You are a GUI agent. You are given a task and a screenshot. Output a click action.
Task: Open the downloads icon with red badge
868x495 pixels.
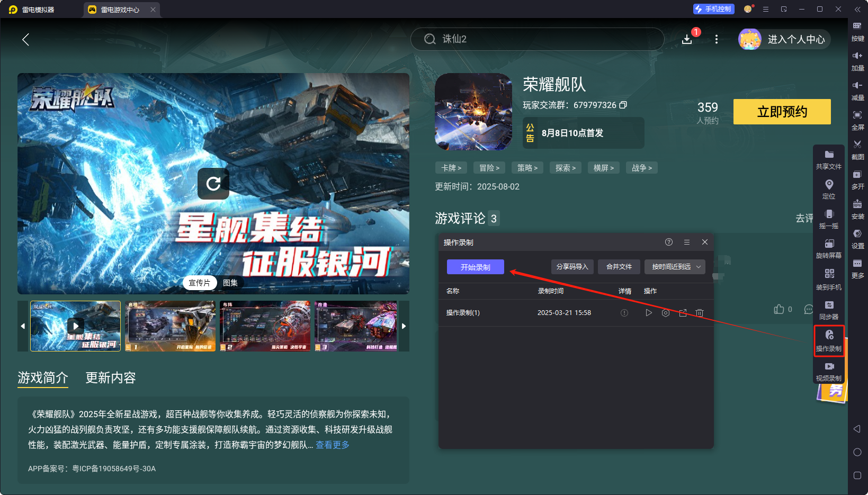[687, 39]
